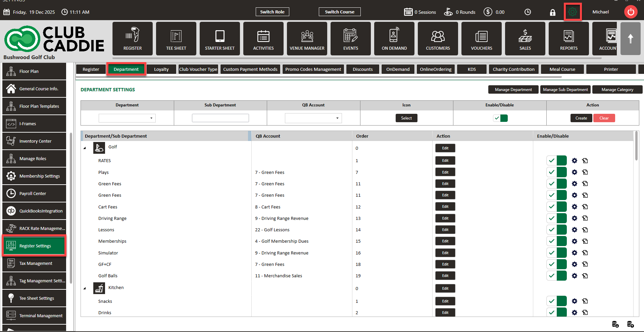Open the Venue Manager module
The image size is (644, 332).
point(307,39)
